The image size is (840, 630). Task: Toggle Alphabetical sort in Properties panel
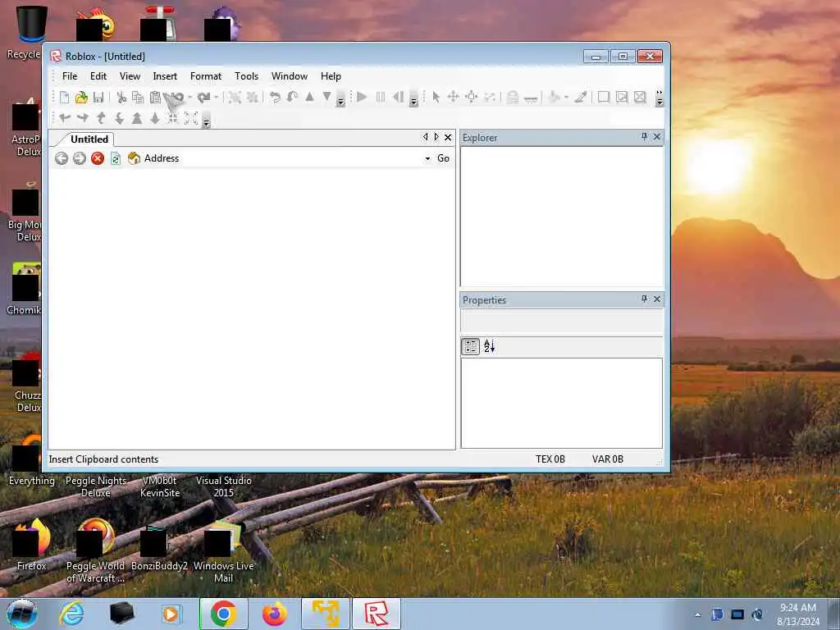[x=489, y=347]
